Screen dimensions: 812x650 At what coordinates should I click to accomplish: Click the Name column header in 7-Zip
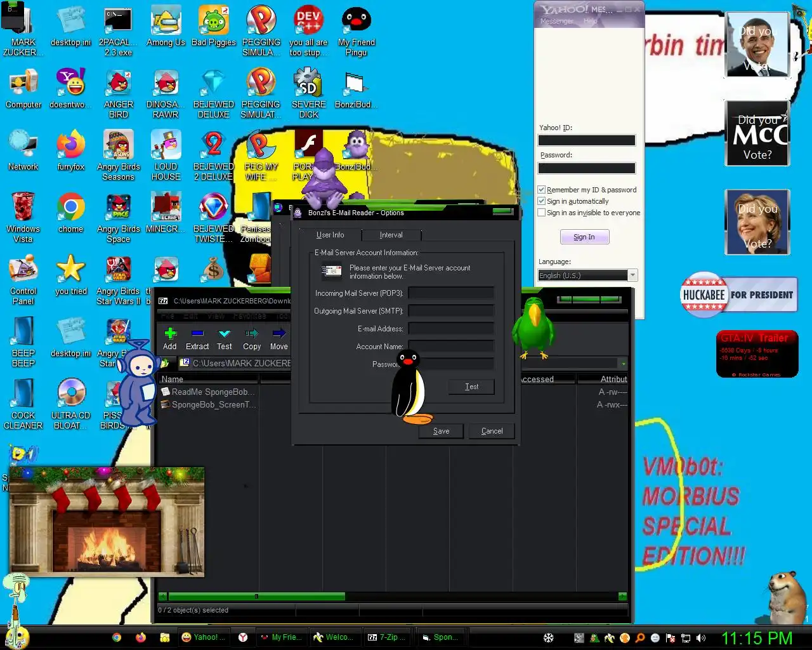pyautogui.click(x=208, y=379)
